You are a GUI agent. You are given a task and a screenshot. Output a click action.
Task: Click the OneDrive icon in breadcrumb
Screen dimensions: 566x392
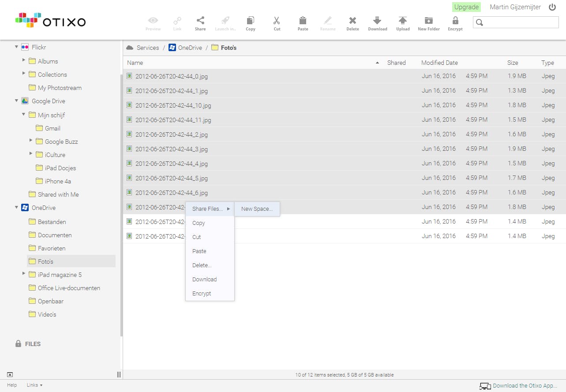(172, 48)
